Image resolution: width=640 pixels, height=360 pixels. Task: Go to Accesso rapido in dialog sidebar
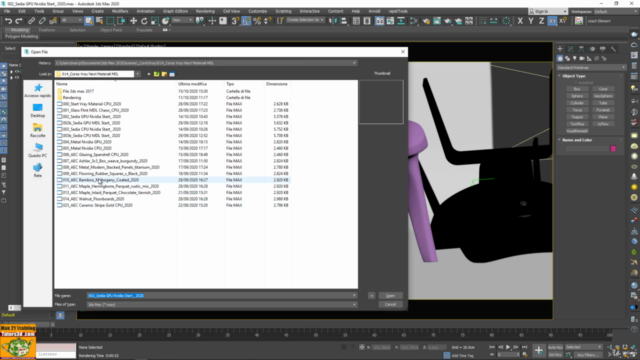[x=38, y=90]
